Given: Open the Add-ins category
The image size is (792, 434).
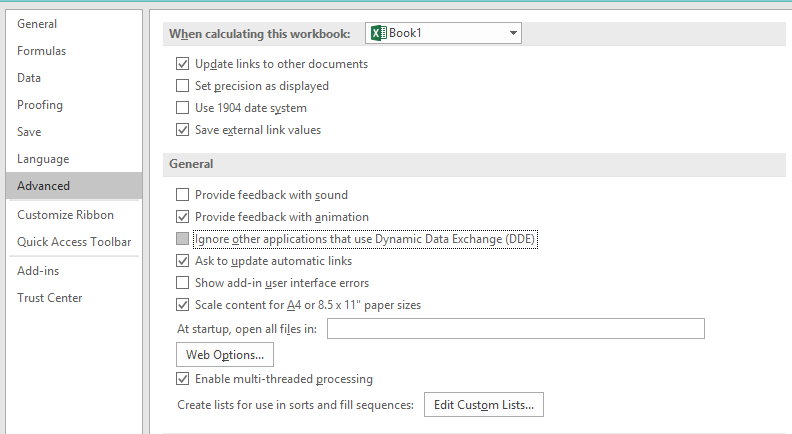Looking at the screenshot, I should click(x=74, y=271).
